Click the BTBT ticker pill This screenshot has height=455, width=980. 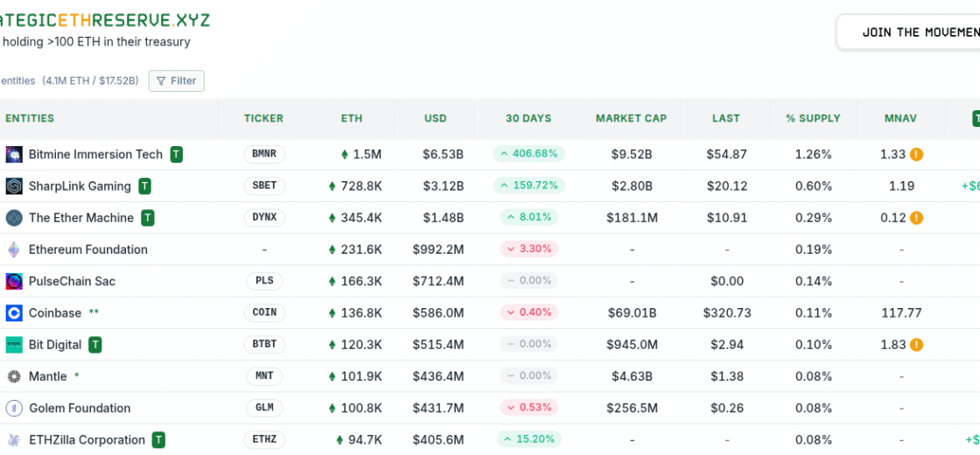264,345
